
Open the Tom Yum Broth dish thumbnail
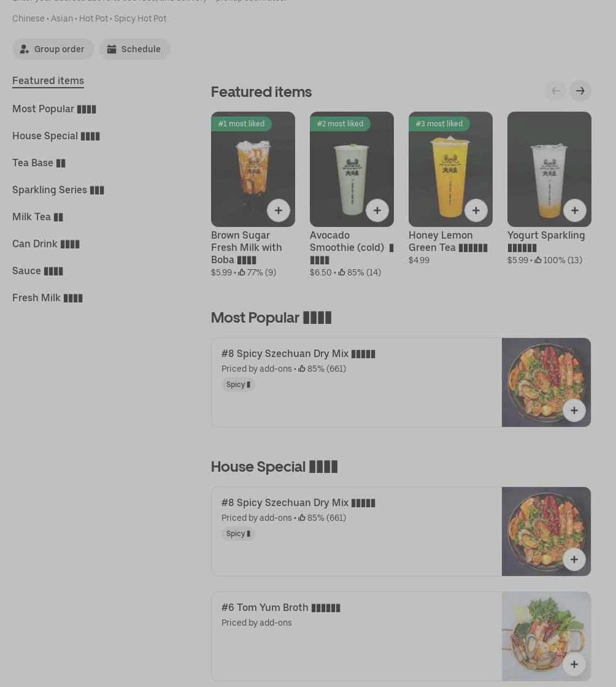546,636
